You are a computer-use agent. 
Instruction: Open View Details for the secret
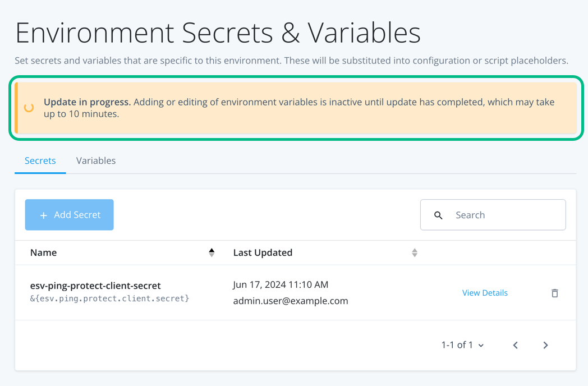(x=485, y=293)
